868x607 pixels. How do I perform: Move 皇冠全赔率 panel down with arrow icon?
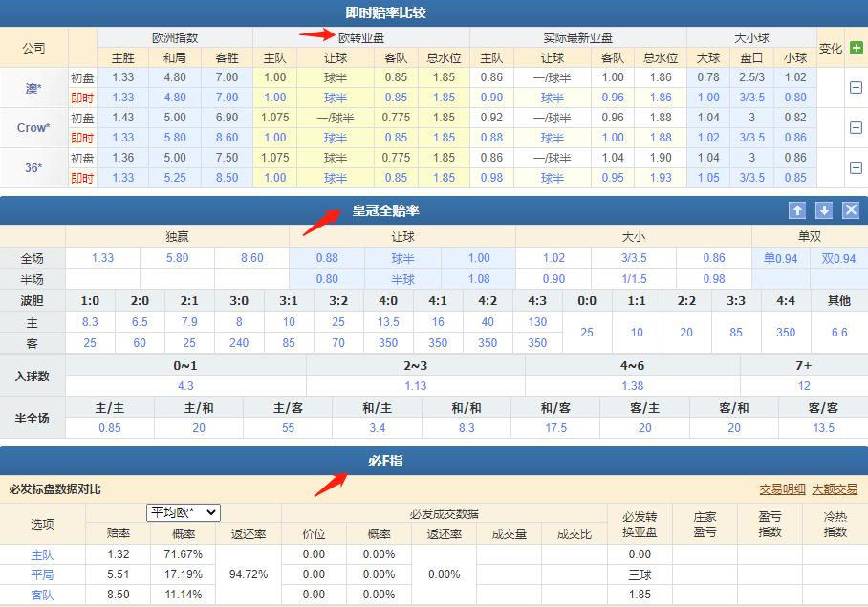[825, 209]
